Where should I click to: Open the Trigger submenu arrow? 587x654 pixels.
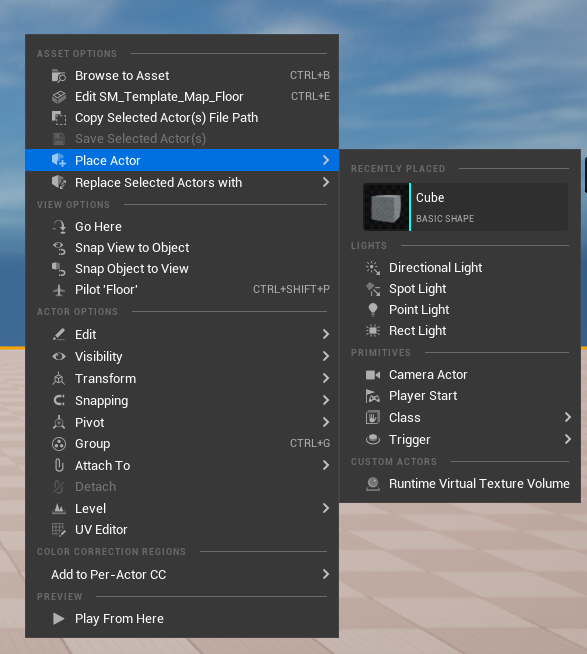(x=567, y=439)
